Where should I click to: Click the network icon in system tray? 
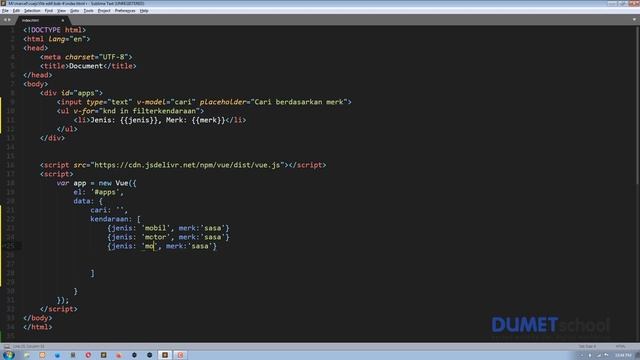point(599,356)
